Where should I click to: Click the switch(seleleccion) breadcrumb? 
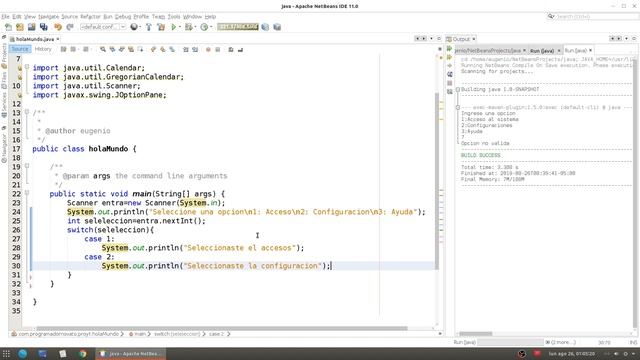click(177, 334)
